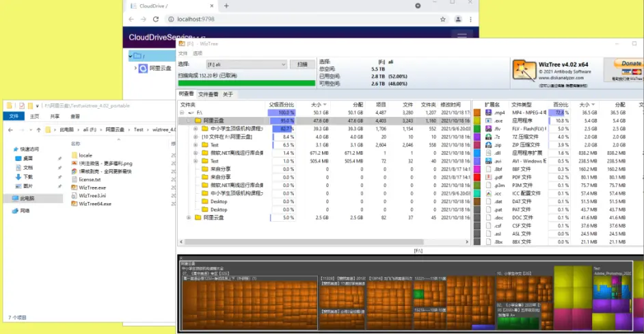Viewport: 644px width, 334px height.
Task: Collapse the F:\ root tree node
Action: coord(182,112)
